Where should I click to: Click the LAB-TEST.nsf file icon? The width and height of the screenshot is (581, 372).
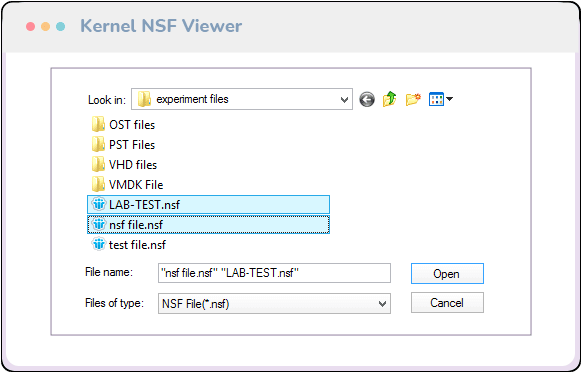tap(99, 204)
